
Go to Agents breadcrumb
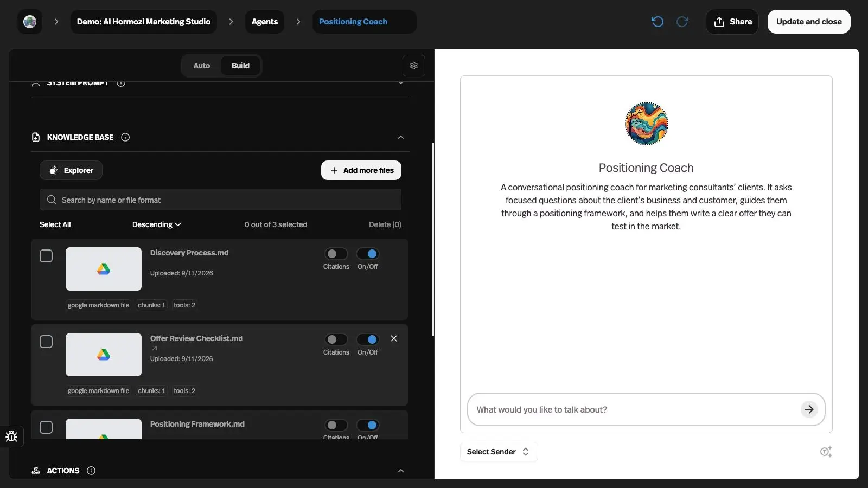(265, 22)
